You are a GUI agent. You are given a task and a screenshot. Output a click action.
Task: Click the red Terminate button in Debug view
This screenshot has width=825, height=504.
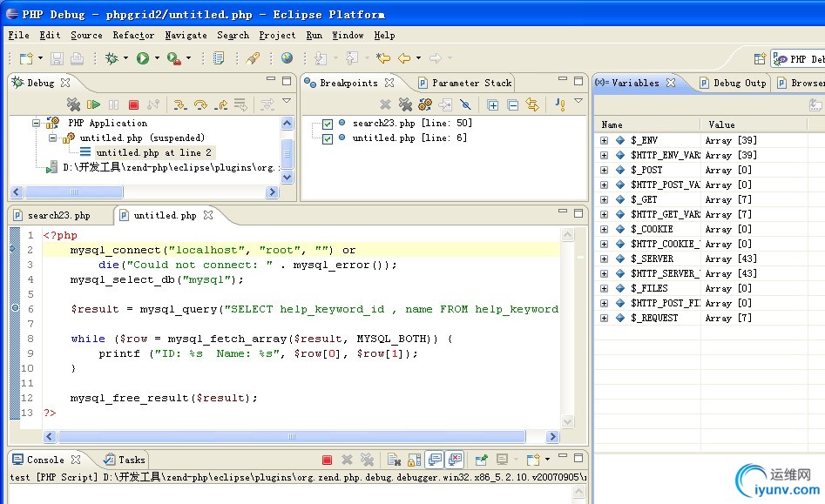(x=133, y=104)
